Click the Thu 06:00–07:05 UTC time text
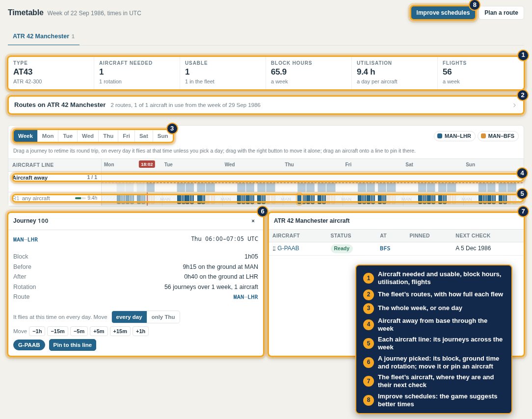 (225, 239)
